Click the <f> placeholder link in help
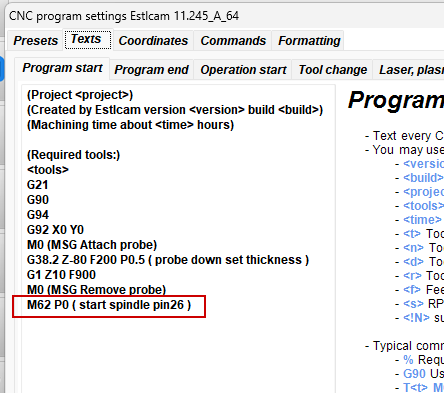The width and height of the screenshot is (444, 393). 412,290
